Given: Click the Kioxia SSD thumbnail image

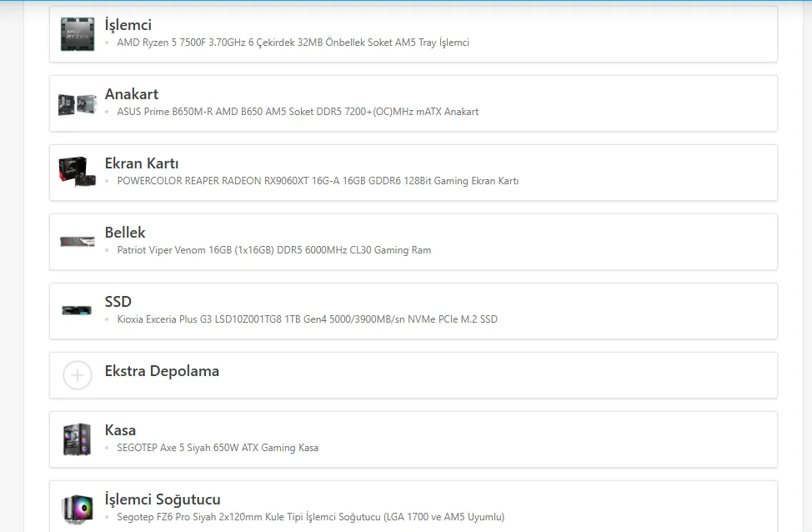Looking at the screenshot, I should [x=78, y=311].
